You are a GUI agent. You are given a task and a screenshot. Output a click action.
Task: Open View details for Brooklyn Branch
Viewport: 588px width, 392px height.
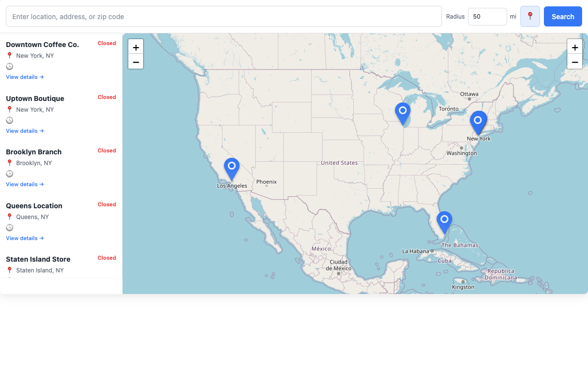[25, 184]
